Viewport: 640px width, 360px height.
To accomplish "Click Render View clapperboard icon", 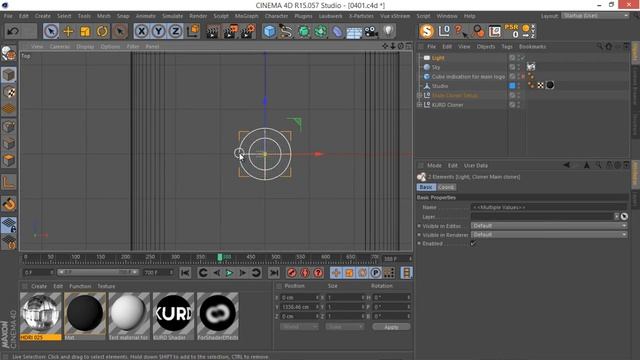I will (x=212, y=31).
